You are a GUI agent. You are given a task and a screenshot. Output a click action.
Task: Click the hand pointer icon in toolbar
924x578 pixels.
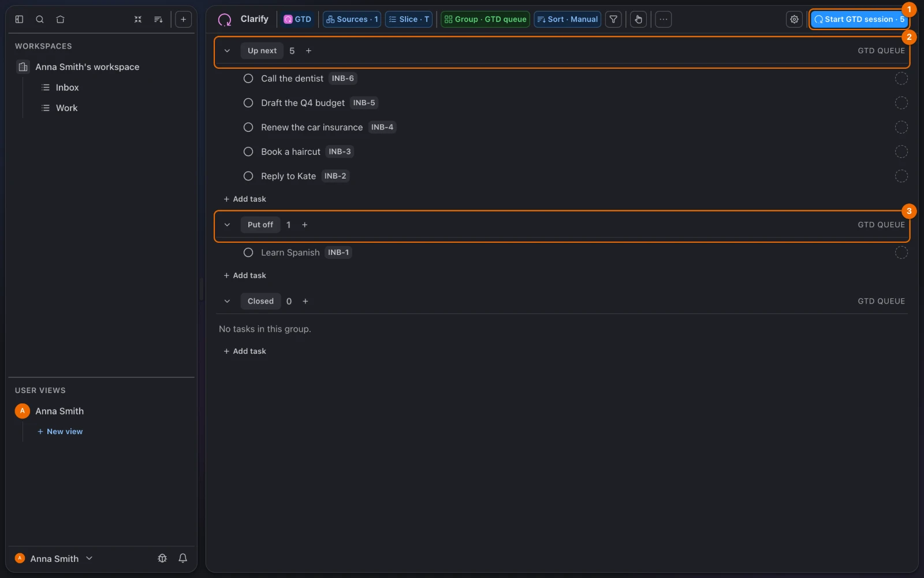coord(638,19)
